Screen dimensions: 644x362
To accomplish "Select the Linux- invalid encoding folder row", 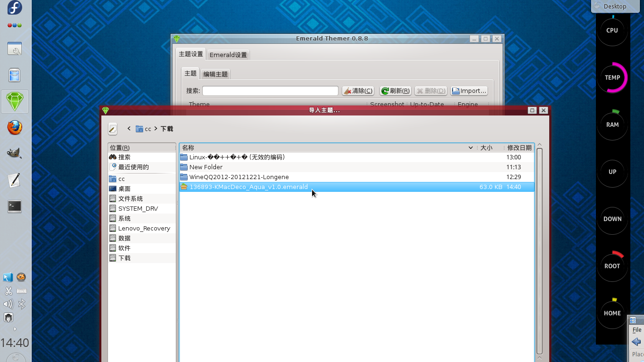I will (x=357, y=157).
